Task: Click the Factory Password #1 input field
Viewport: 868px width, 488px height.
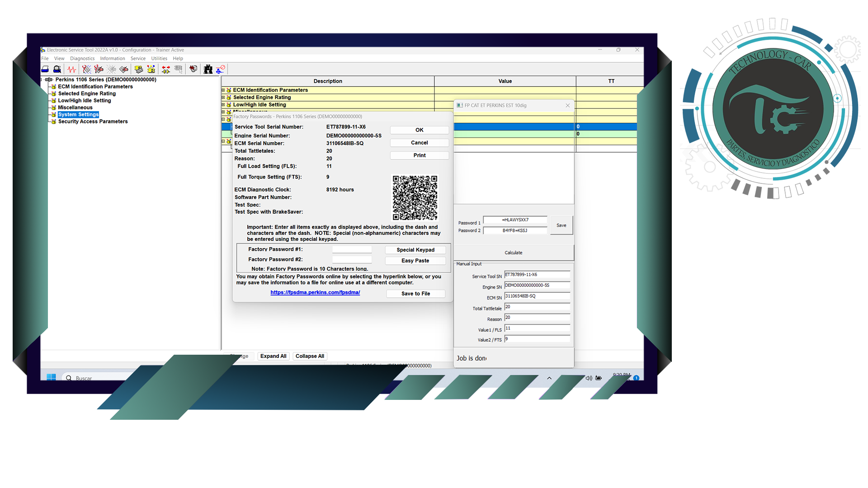Action: tap(352, 249)
